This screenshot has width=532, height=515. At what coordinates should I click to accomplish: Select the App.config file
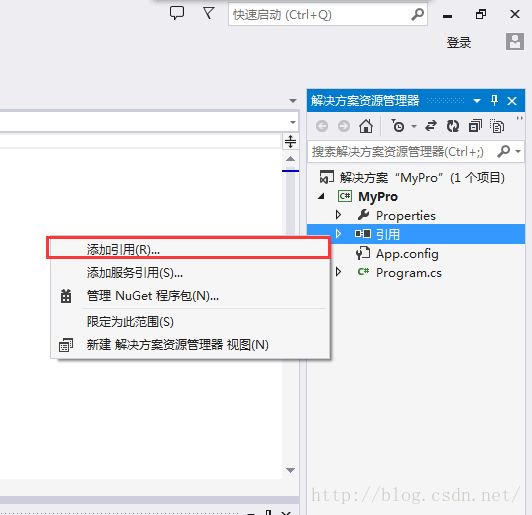[x=407, y=254]
